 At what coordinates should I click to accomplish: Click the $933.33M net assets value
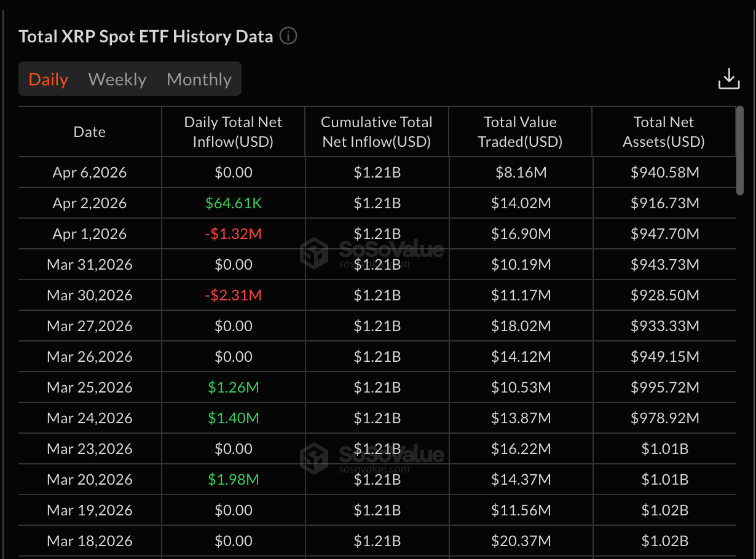tap(664, 326)
